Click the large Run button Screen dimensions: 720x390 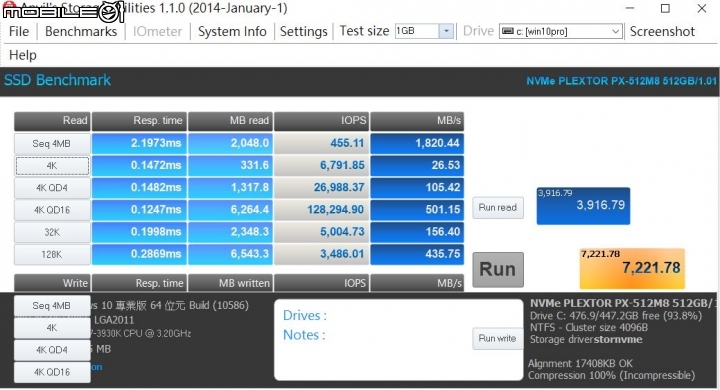(498, 270)
